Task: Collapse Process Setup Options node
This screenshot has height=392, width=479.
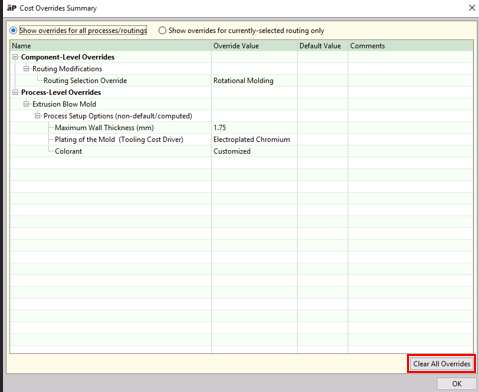Action: point(38,116)
